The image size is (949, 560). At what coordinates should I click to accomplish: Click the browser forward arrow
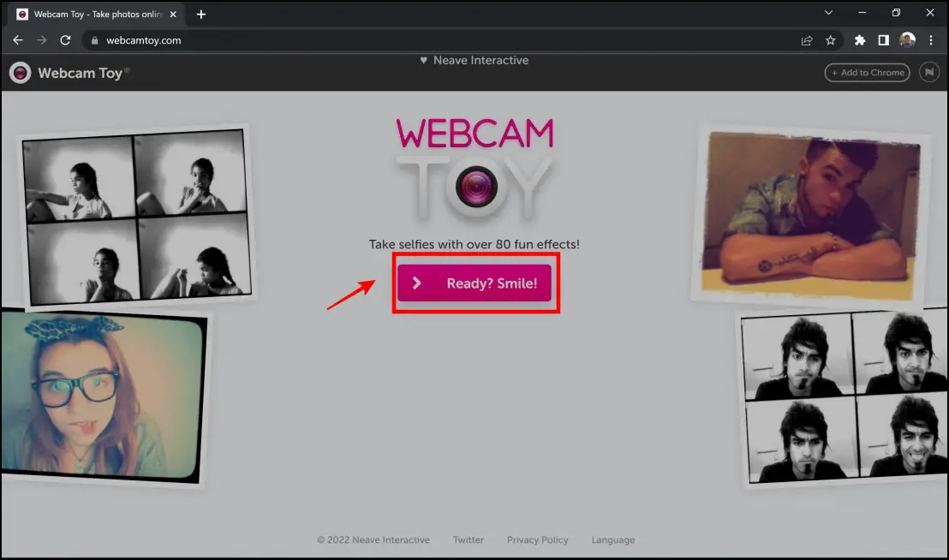click(42, 40)
